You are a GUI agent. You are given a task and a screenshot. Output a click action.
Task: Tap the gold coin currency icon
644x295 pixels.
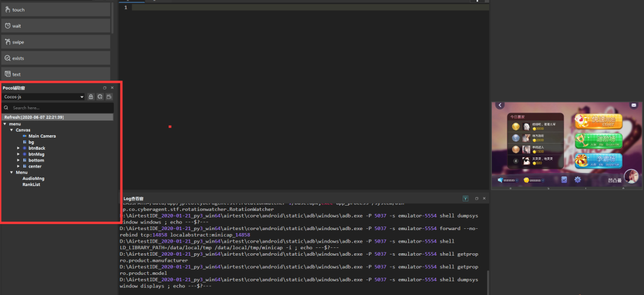point(526,180)
